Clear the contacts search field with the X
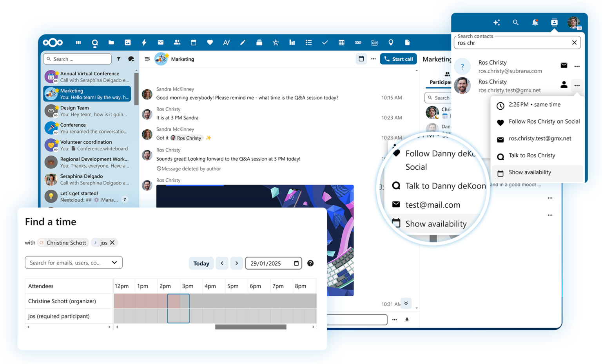This screenshot has width=602, height=364. pyautogui.click(x=574, y=42)
